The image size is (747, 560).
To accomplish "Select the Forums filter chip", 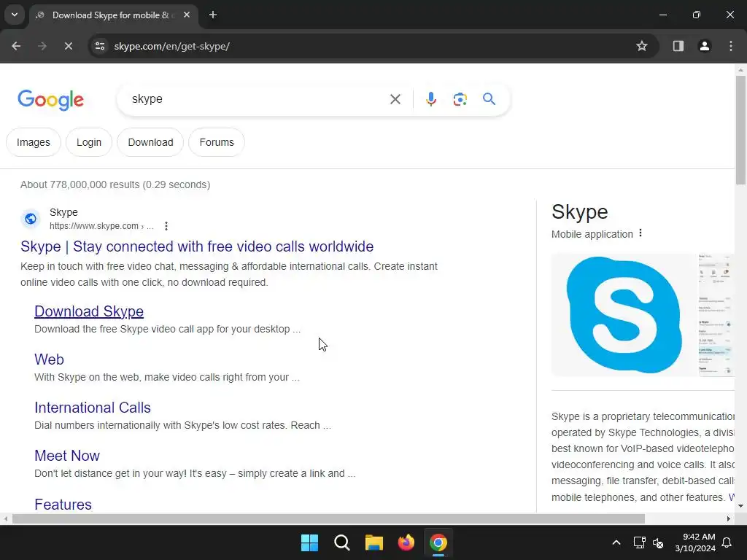I will (217, 142).
